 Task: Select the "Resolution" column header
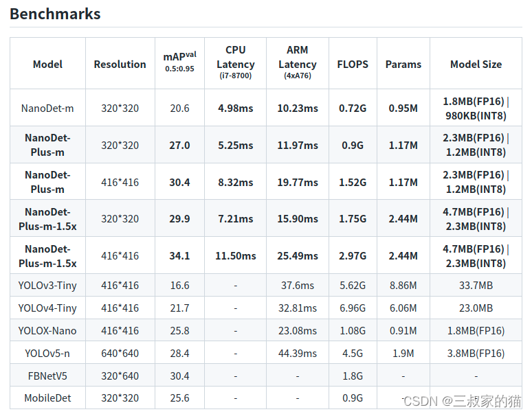[120, 65]
